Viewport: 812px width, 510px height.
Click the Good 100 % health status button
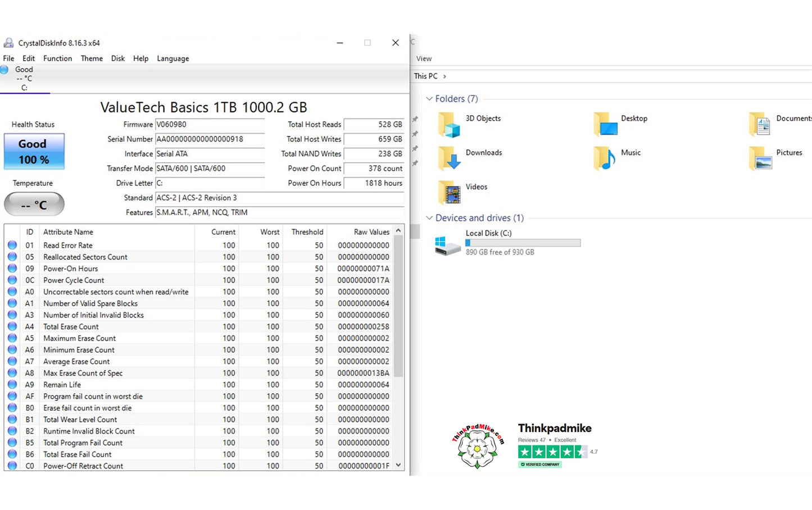[x=34, y=152]
